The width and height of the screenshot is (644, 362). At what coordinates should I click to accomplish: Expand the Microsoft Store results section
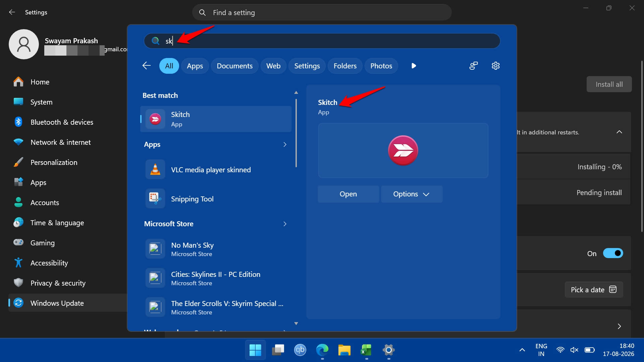pos(285,224)
